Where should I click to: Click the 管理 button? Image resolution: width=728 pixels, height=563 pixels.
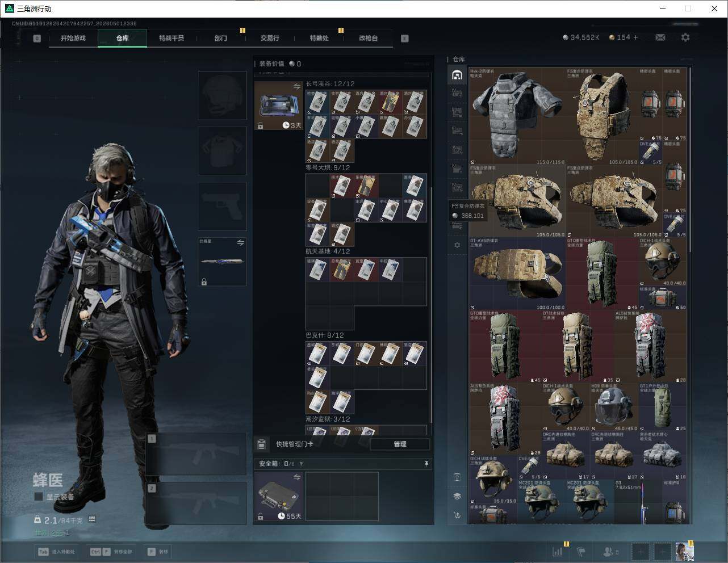(x=400, y=444)
